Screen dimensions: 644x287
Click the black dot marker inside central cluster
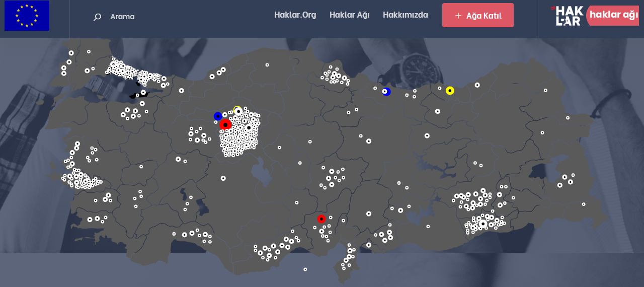(x=249, y=127)
